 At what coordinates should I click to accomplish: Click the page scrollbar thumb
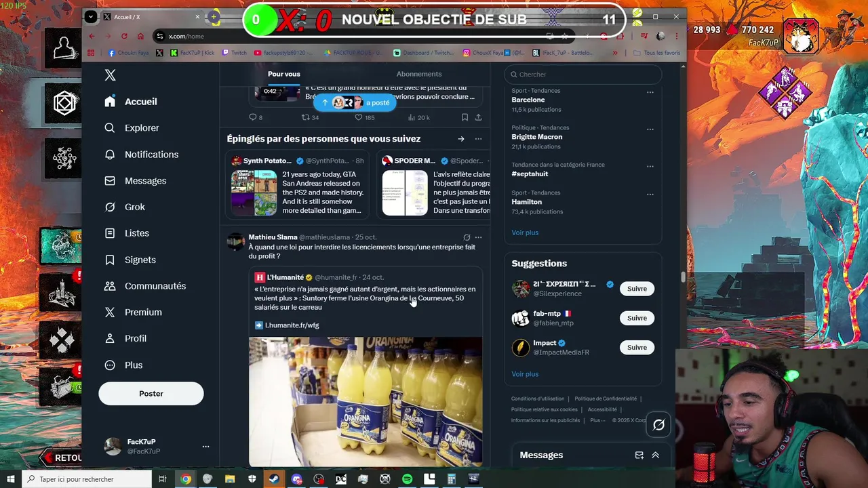point(683,277)
